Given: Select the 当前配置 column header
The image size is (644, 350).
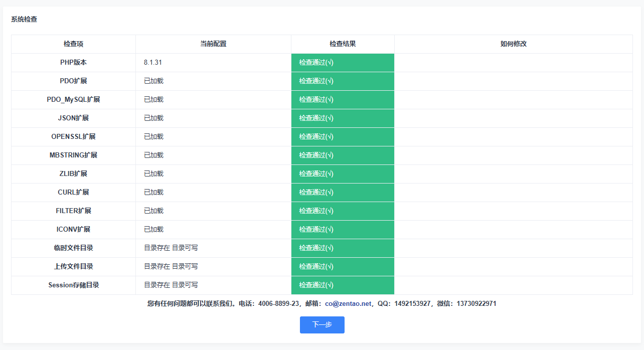Looking at the screenshot, I should (213, 44).
